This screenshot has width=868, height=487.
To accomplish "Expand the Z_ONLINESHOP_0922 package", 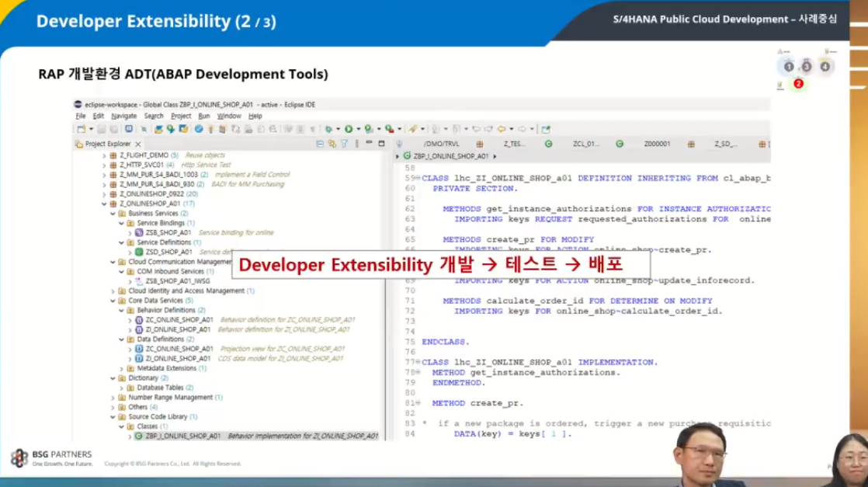I will coord(104,194).
